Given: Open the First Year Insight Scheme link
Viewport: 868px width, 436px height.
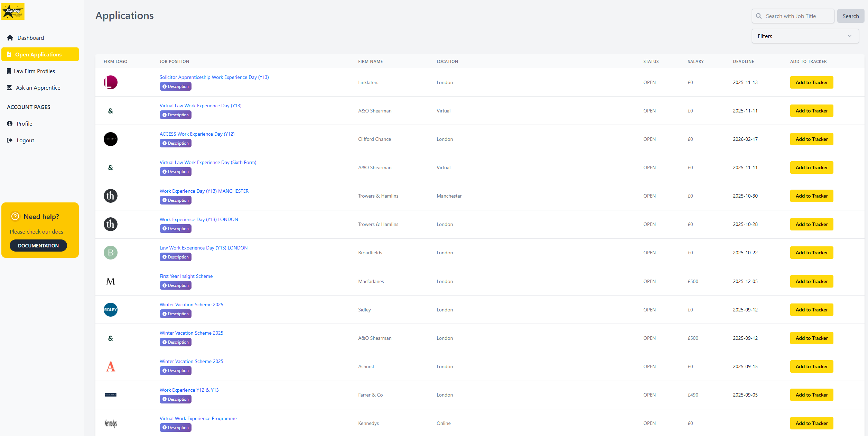Looking at the screenshot, I should pyautogui.click(x=186, y=276).
